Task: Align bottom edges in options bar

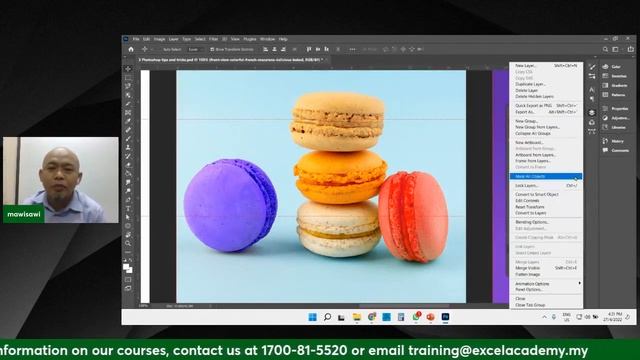Action: click(327, 49)
